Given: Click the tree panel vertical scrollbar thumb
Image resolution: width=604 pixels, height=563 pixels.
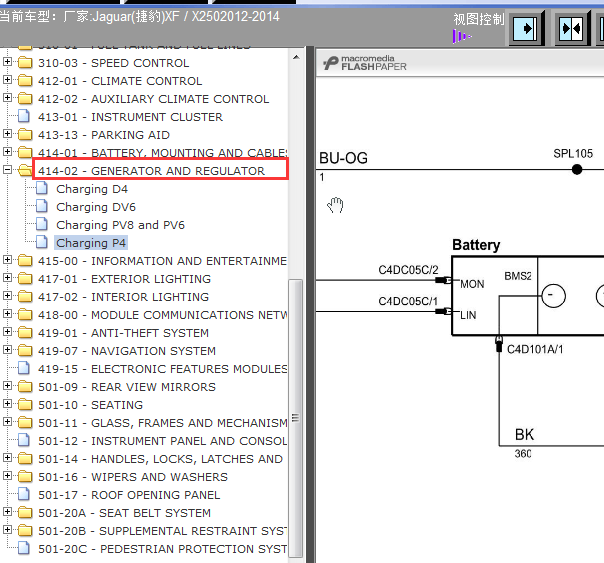Looking at the screenshot, I should pos(295,417).
